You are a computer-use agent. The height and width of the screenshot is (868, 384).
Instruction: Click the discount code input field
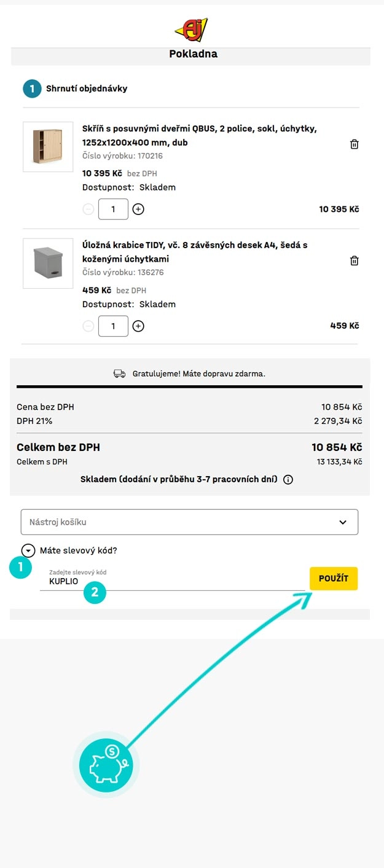click(172, 581)
